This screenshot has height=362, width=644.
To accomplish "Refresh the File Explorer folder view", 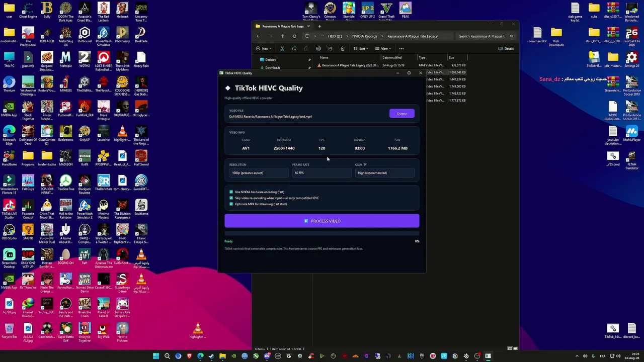I will tap(294, 36).
